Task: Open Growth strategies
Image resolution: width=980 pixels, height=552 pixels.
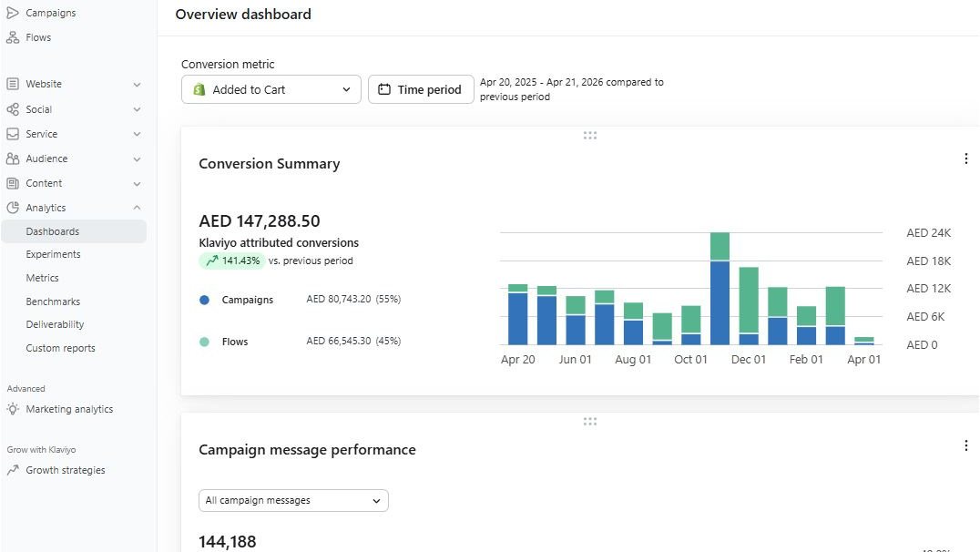Action: pos(66,470)
